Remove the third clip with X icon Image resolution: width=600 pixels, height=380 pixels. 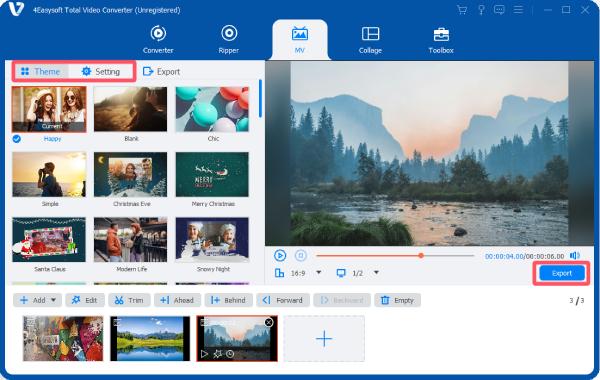click(x=269, y=323)
